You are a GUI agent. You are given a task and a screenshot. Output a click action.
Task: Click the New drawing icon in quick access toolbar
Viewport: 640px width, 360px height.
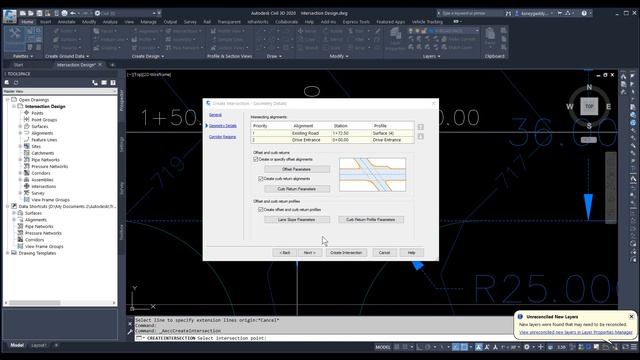pyautogui.click(x=23, y=13)
